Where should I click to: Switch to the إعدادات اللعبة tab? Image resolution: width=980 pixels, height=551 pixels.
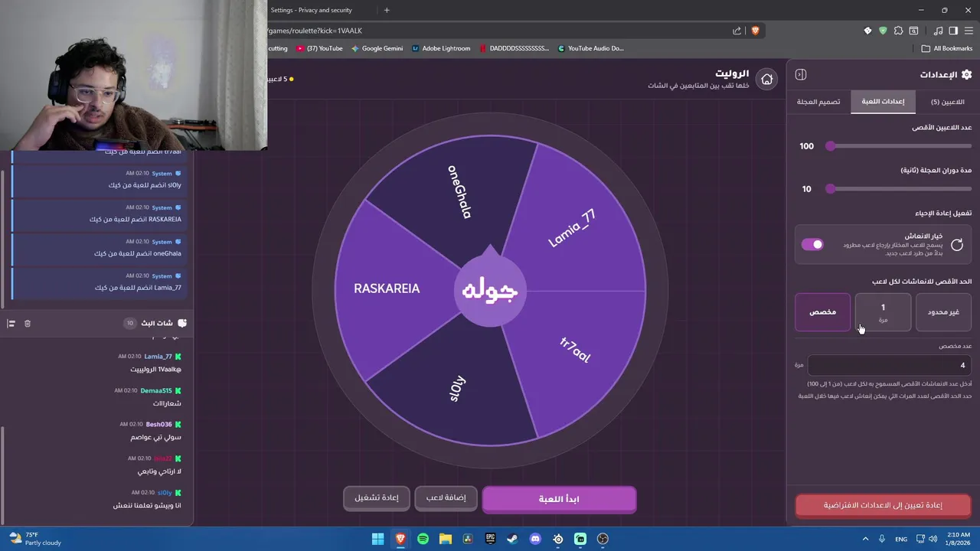pos(883,102)
